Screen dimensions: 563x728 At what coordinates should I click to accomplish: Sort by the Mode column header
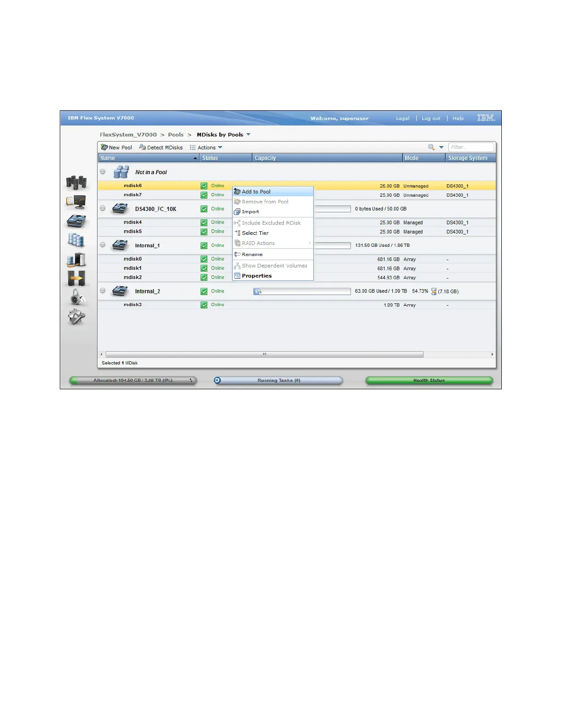[x=424, y=158]
